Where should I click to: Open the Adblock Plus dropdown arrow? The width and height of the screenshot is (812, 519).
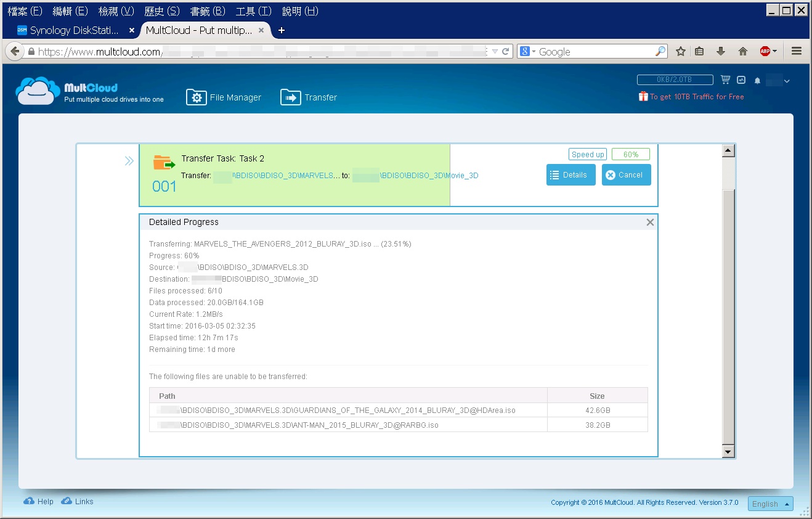[x=775, y=52]
